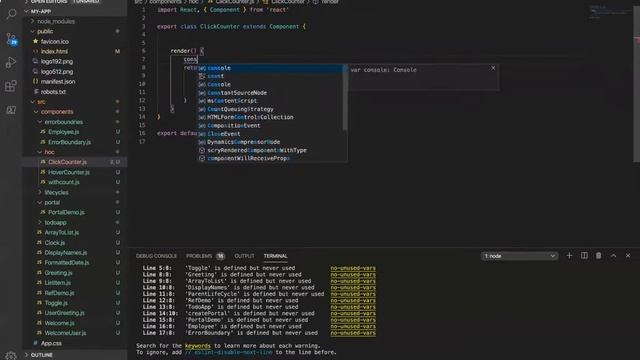Choose 'ConstantSourceNode' suggestion
The width and height of the screenshot is (640, 360).
point(270,93)
